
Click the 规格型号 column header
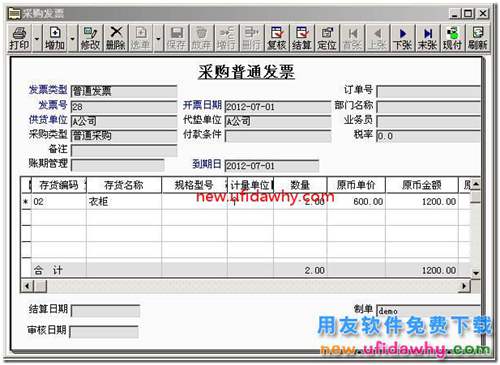[x=194, y=185]
